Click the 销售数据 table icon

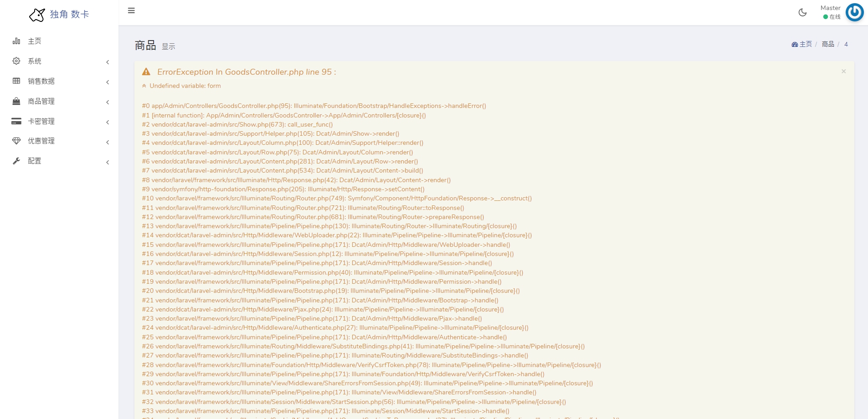coord(16,81)
